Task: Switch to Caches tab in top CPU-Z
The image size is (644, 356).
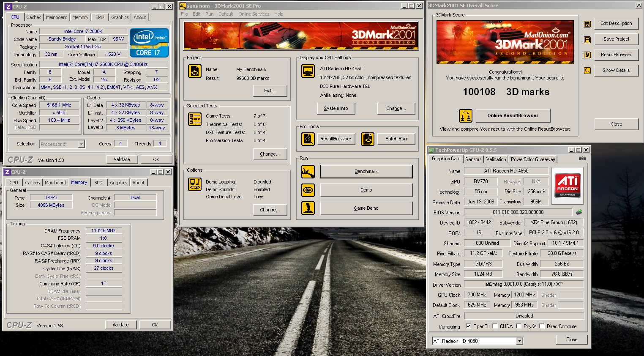Action: [x=34, y=17]
